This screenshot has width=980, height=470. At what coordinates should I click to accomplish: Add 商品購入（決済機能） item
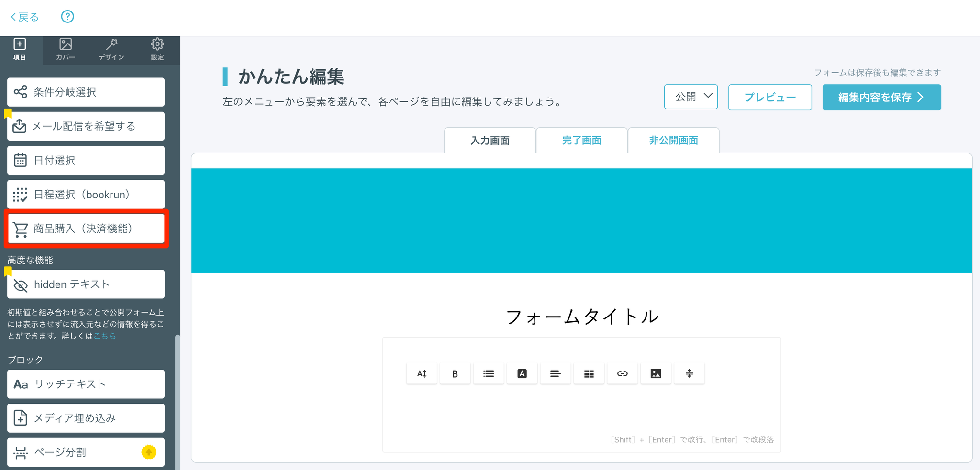tap(86, 229)
